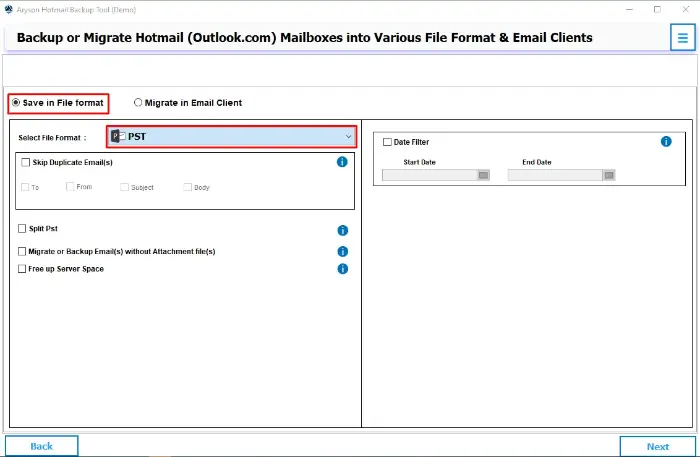Close the Aryson Hotmail Backup Tool window
This screenshot has width=700, height=457.
(x=686, y=9)
